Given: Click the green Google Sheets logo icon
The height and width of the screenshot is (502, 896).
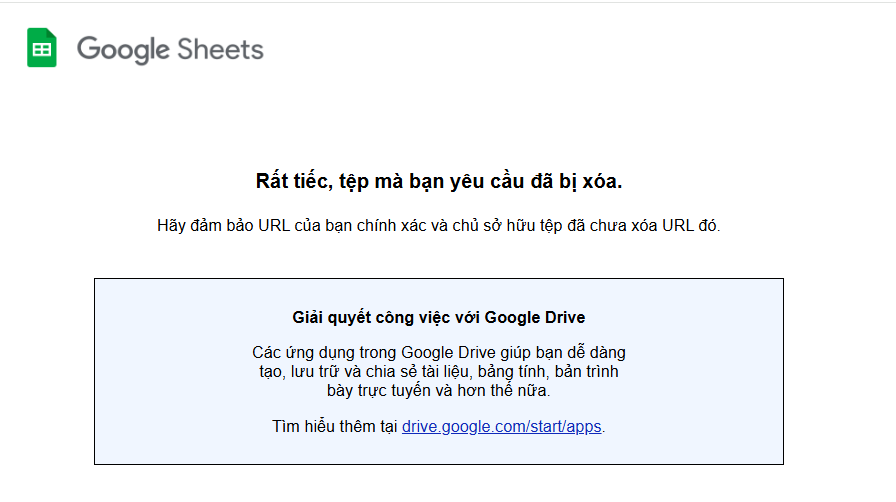Looking at the screenshot, I should (42, 48).
